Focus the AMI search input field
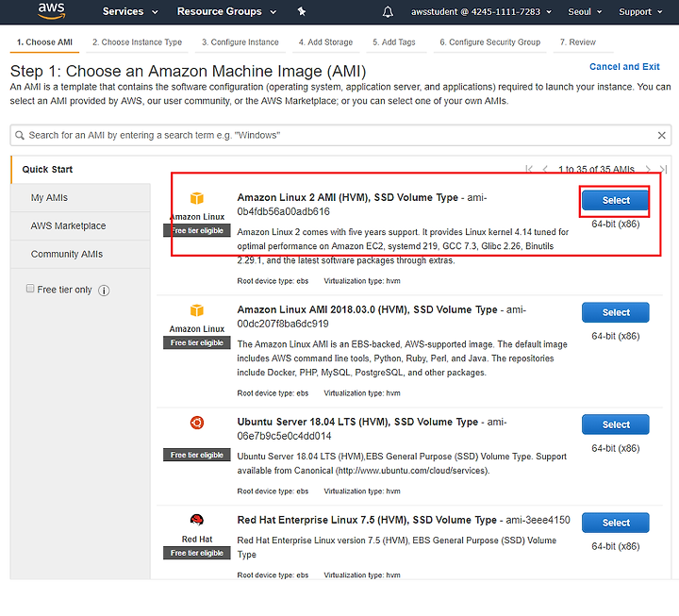This screenshot has width=679, height=616. pyautogui.click(x=340, y=135)
